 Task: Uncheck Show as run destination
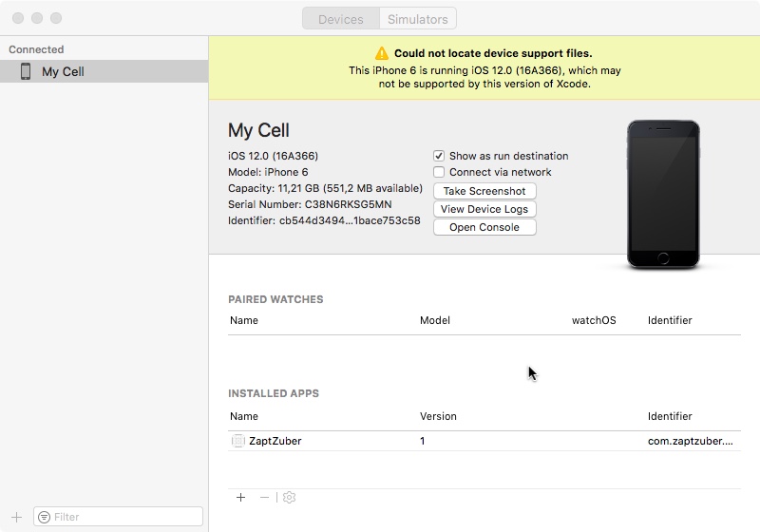[439, 156]
